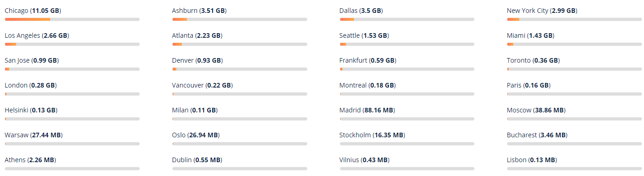This screenshot has height=176, width=644.
Task: Click the Moscow 38.86 MB bar
Action: [x=574, y=119]
